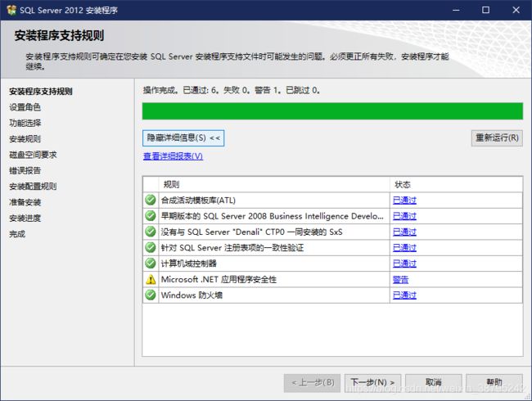Open 已通过 link for 计算机域控制器
The image size is (532, 401).
pos(404,264)
